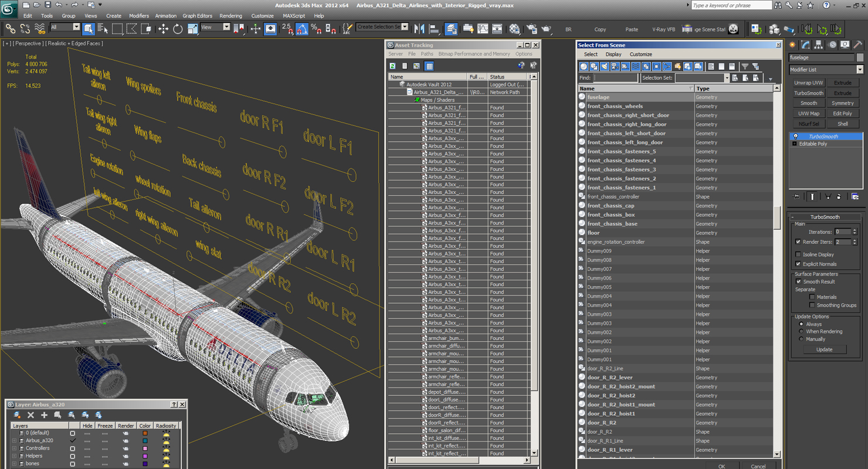Click the Render Setup teapot icon

pyautogui.click(x=531, y=28)
